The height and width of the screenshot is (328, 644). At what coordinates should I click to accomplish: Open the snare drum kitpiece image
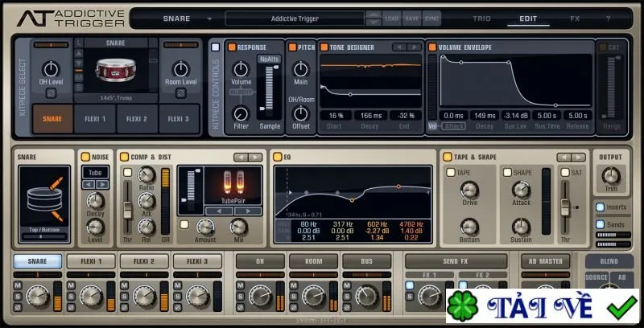[x=116, y=70]
